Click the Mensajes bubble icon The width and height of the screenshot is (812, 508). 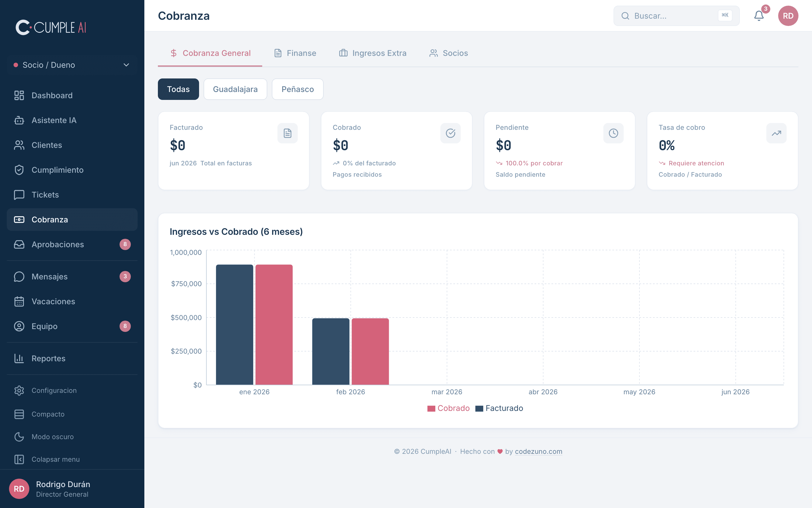[x=19, y=277]
